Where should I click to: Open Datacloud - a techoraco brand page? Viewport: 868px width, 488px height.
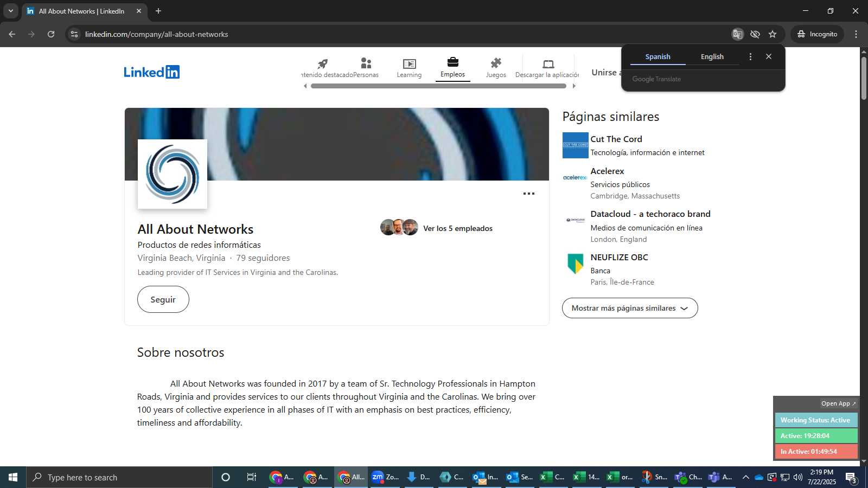[650, 214]
